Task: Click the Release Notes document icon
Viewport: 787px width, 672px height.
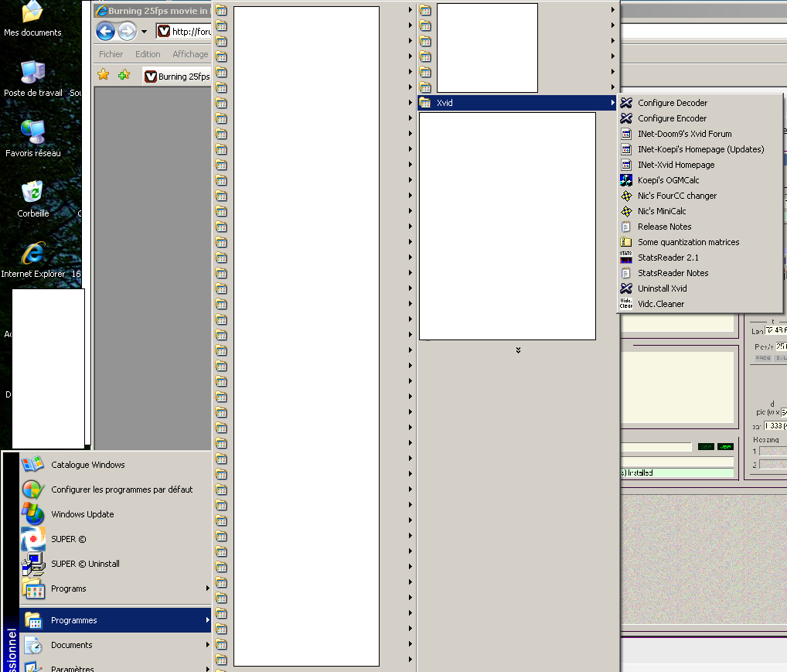Action: [626, 227]
